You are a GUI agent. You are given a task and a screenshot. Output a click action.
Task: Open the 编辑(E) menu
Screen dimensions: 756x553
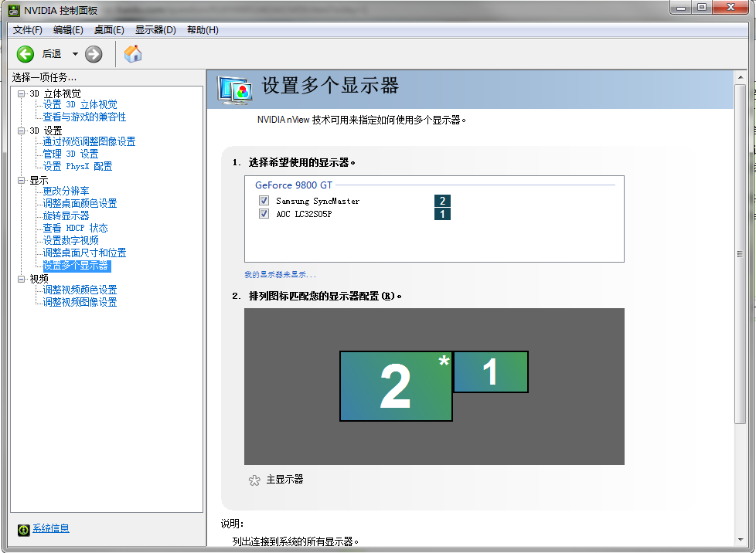click(68, 30)
